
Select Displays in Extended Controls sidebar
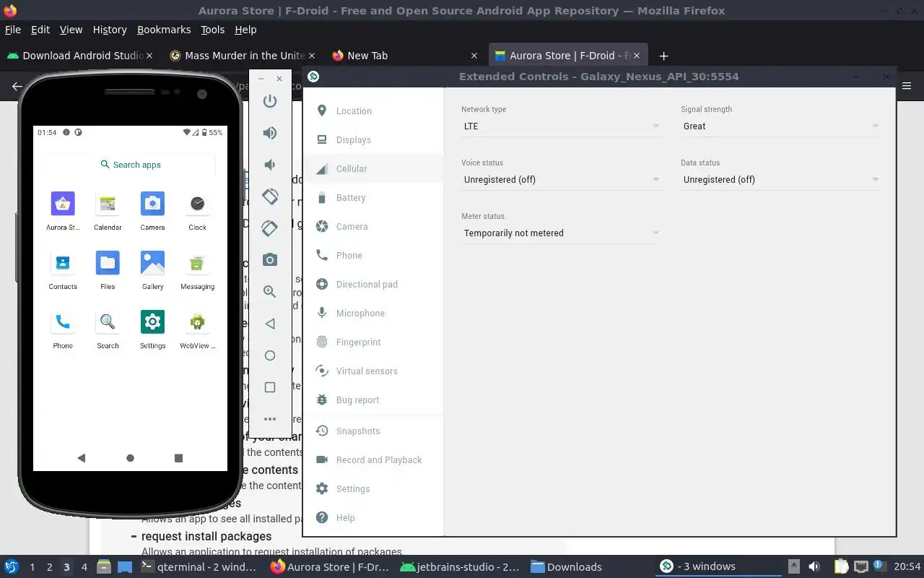[373, 139]
